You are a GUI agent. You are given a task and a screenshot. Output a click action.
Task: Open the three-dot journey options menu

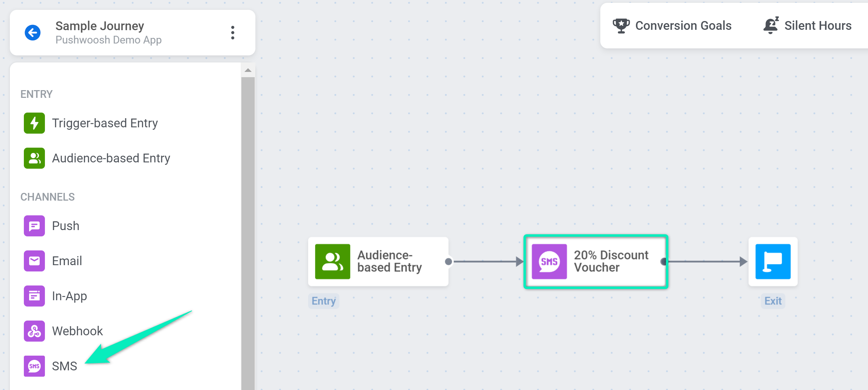click(x=232, y=33)
